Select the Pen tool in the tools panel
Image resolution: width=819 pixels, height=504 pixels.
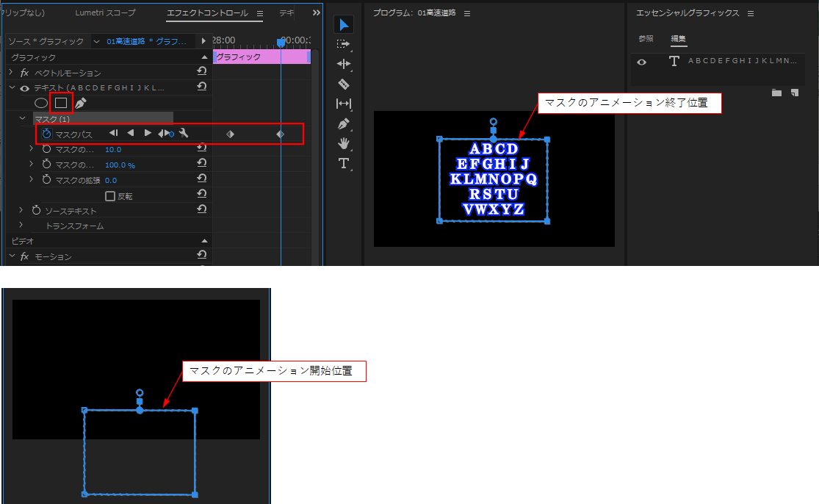point(343,123)
